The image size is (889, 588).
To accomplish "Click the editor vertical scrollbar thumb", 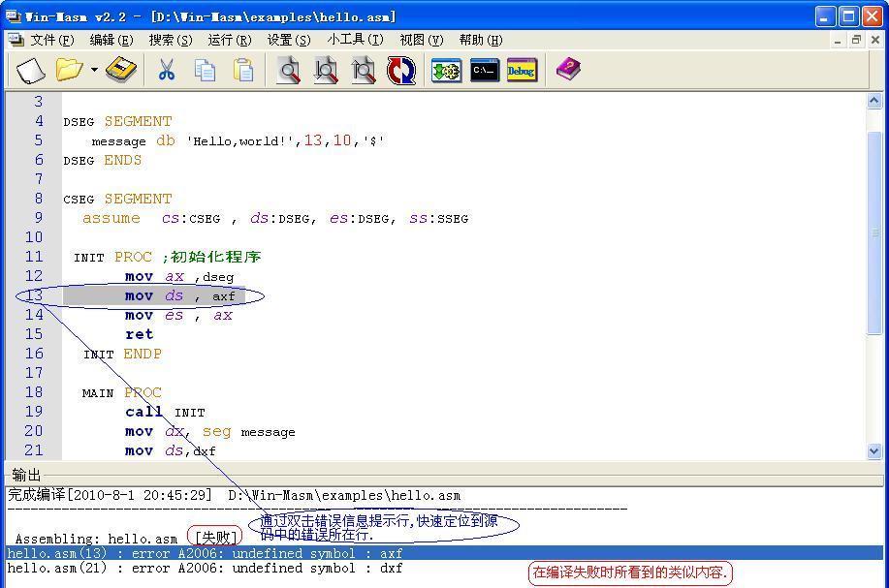I will 874,232.
